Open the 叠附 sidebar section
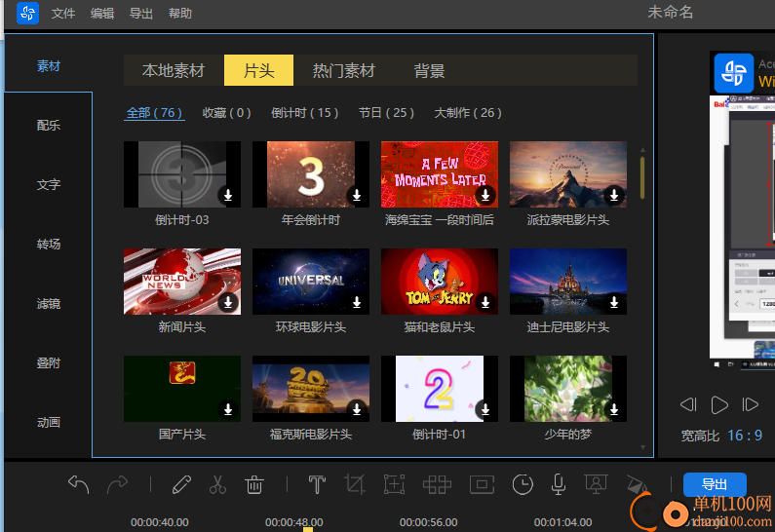 (x=49, y=363)
